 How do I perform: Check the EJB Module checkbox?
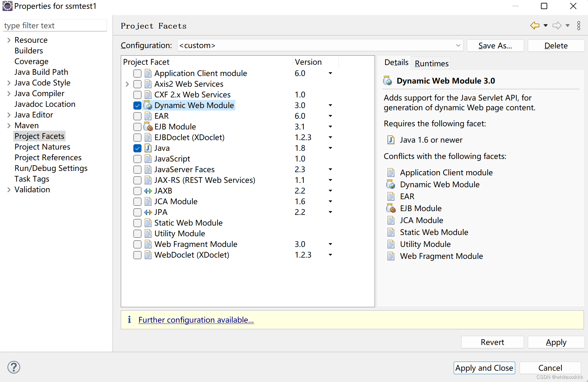137,127
